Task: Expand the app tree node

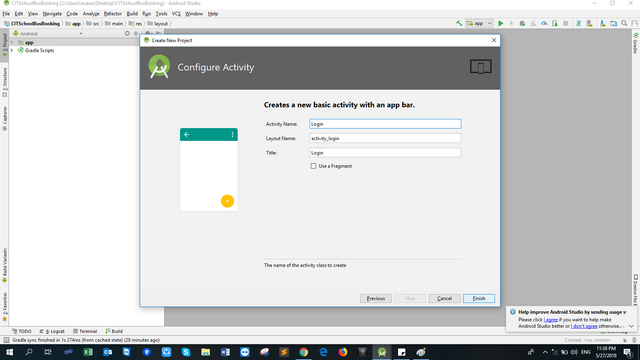Action: pos(12,42)
